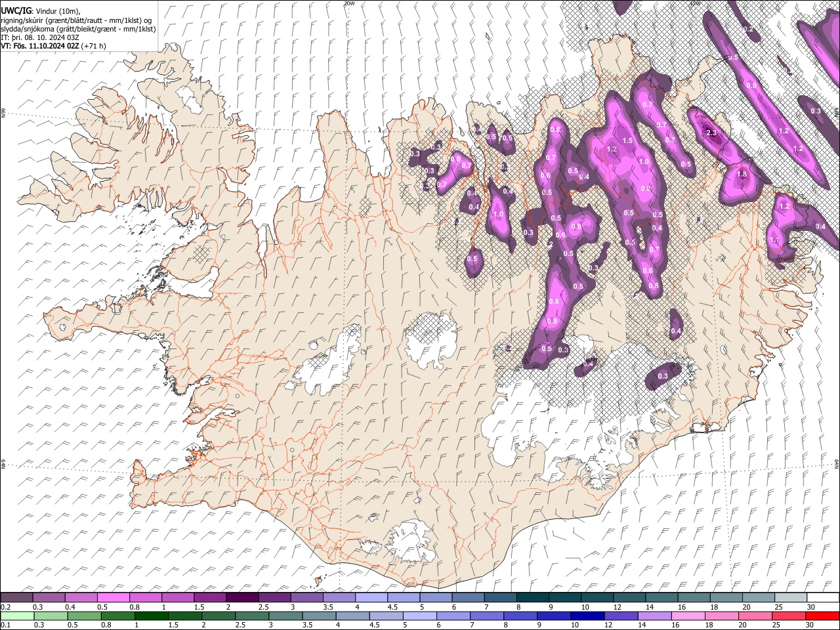Pick the 10 teal swatch in upper scale
Screen dimensions: 840x630
(597, 598)
